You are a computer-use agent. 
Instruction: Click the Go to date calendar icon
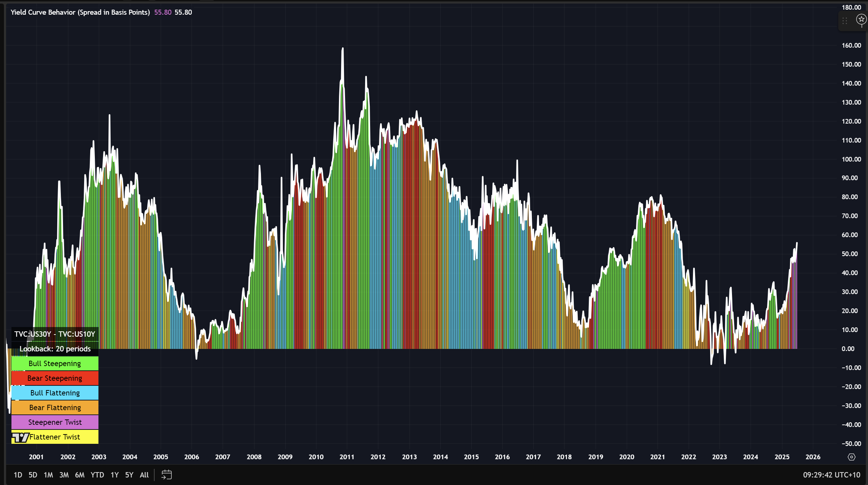[x=166, y=475]
